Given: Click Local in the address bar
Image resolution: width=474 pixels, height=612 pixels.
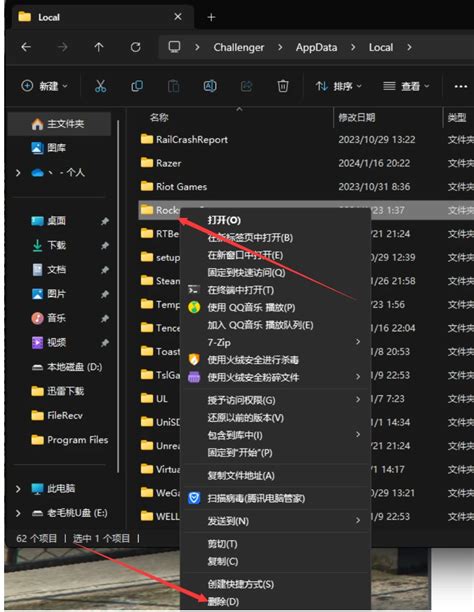Looking at the screenshot, I should tap(381, 47).
